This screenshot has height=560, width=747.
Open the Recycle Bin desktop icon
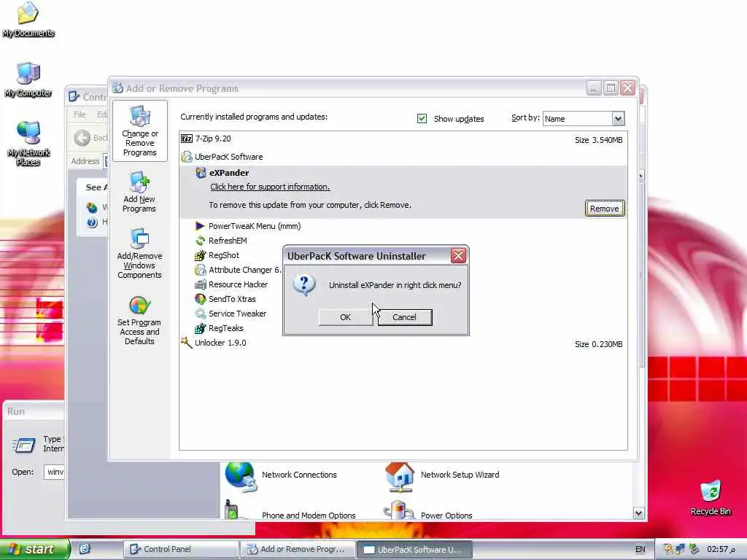(711, 497)
